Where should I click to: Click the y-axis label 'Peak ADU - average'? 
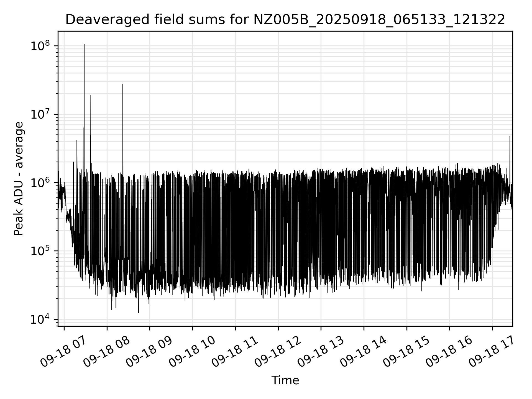19,179
